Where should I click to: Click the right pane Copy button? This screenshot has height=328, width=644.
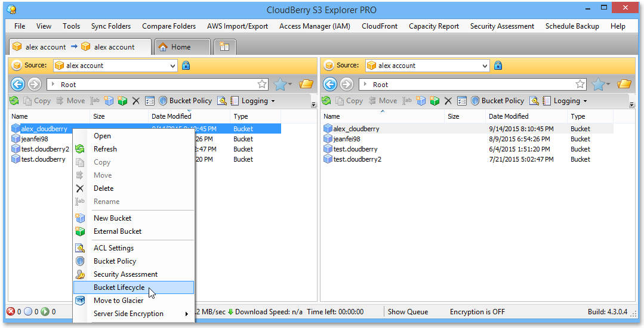(349, 101)
